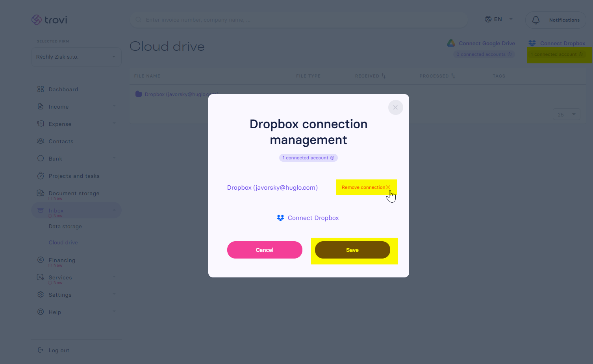Click the Log out arrow icon

coord(41,350)
